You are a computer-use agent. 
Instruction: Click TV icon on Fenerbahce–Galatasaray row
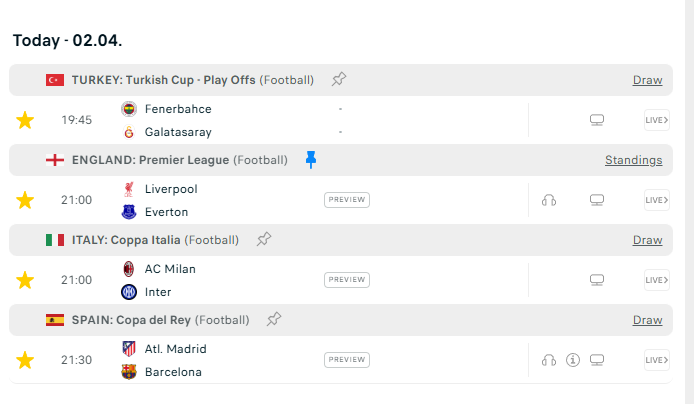(597, 120)
